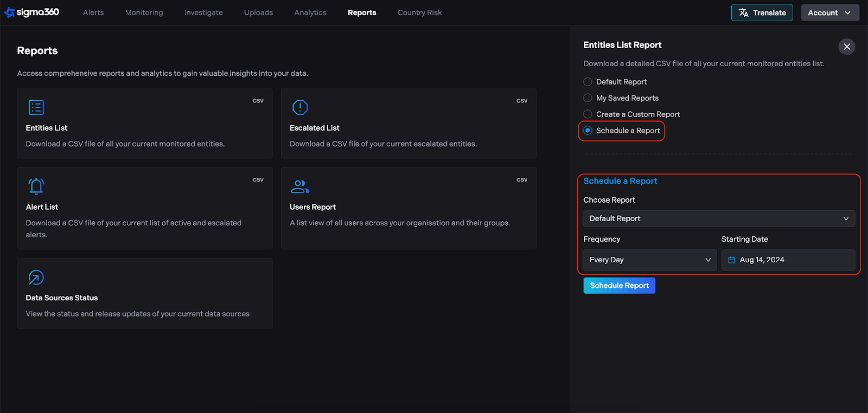Click the Users Report people icon

pos(300,186)
